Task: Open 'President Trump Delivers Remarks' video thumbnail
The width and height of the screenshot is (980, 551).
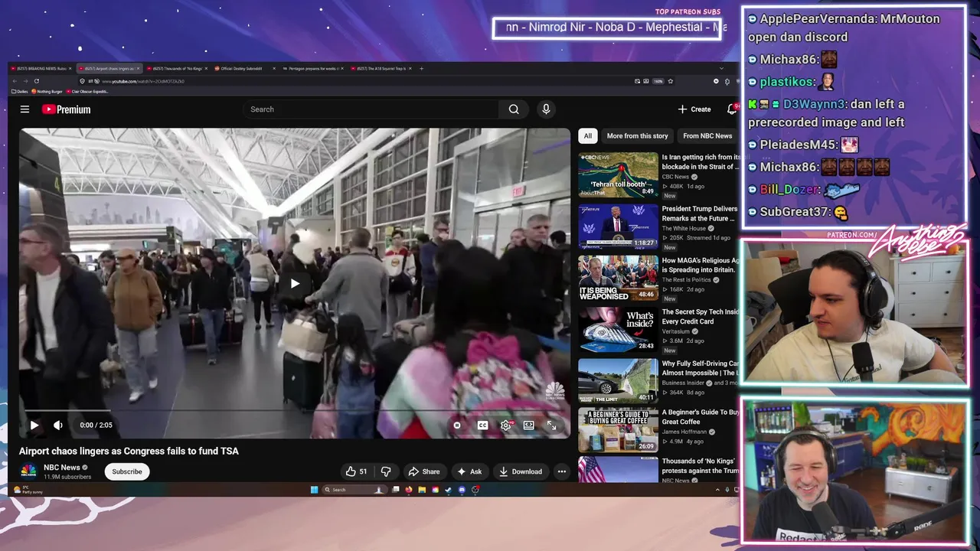Action: pyautogui.click(x=618, y=226)
